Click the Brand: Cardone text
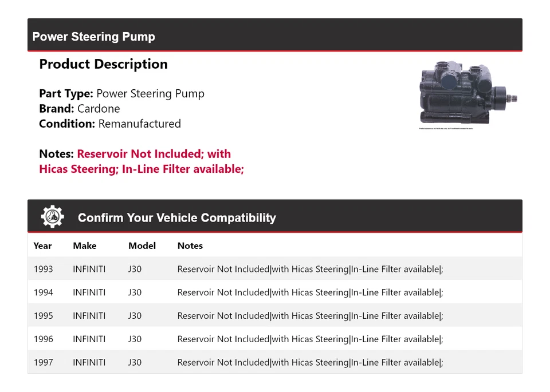This screenshot has width=550, height=392. pyautogui.click(x=80, y=109)
